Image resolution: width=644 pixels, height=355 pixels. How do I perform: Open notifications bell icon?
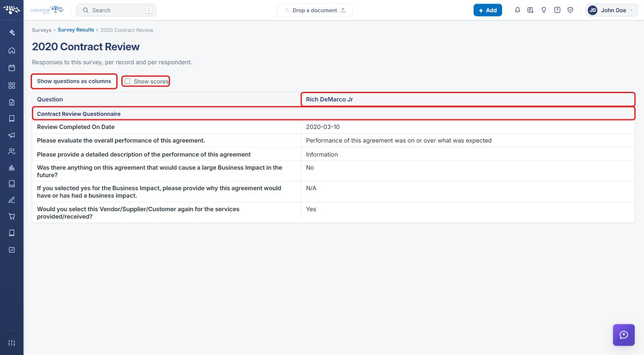pos(517,10)
